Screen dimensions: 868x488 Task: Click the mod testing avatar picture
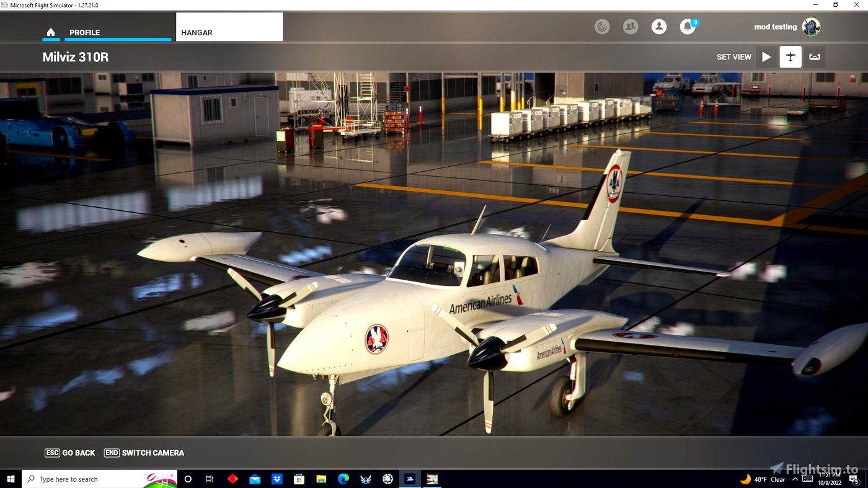(811, 27)
